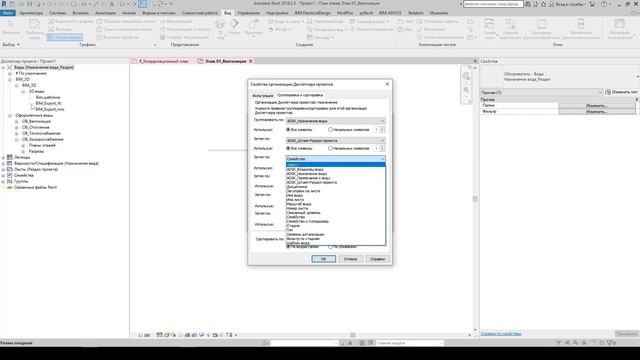Select Все символы radio under Группировать по
Viewport: 640px width, 360px height.
[288, 130]
